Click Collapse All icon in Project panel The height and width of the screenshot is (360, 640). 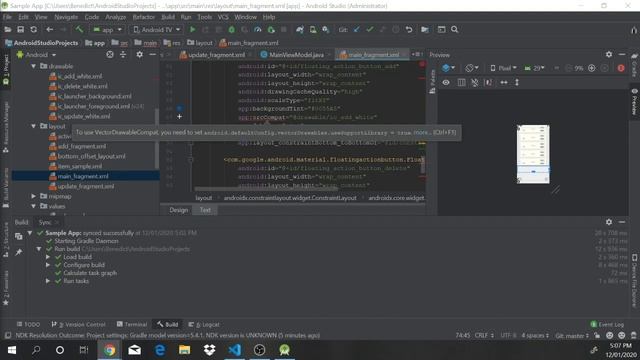point(123,54)
